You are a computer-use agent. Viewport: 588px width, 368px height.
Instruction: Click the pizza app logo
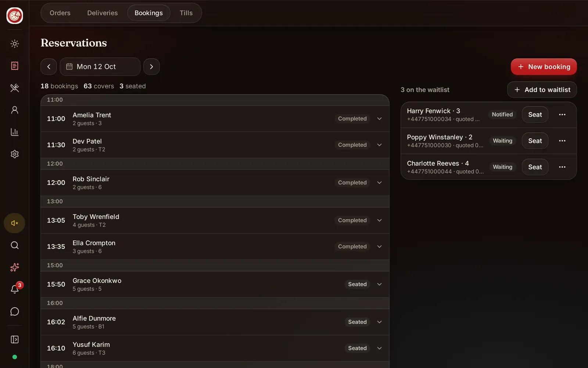coord(15,15)
